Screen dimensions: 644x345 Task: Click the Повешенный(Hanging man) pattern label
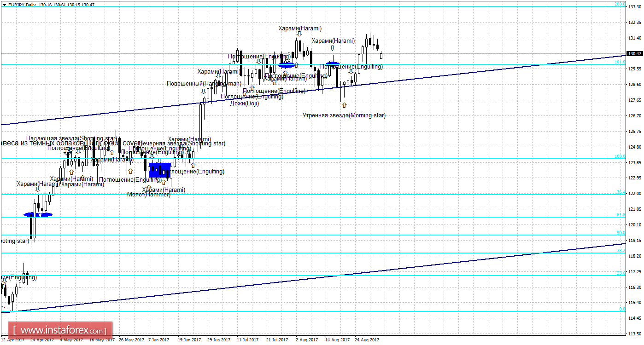coord(204,84)
